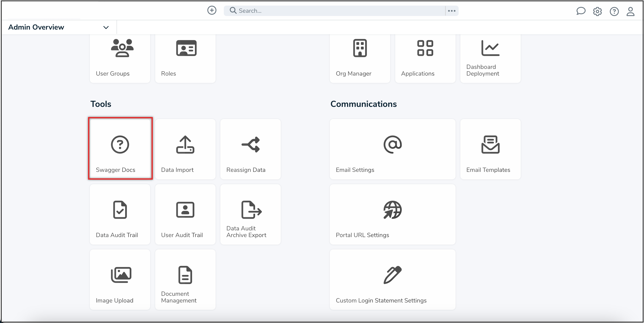Open the Data Audit Trail tile

point(120,214)
